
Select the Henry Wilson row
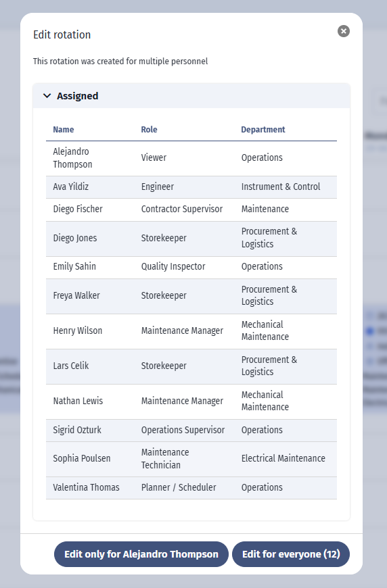(x=191, y=331)
